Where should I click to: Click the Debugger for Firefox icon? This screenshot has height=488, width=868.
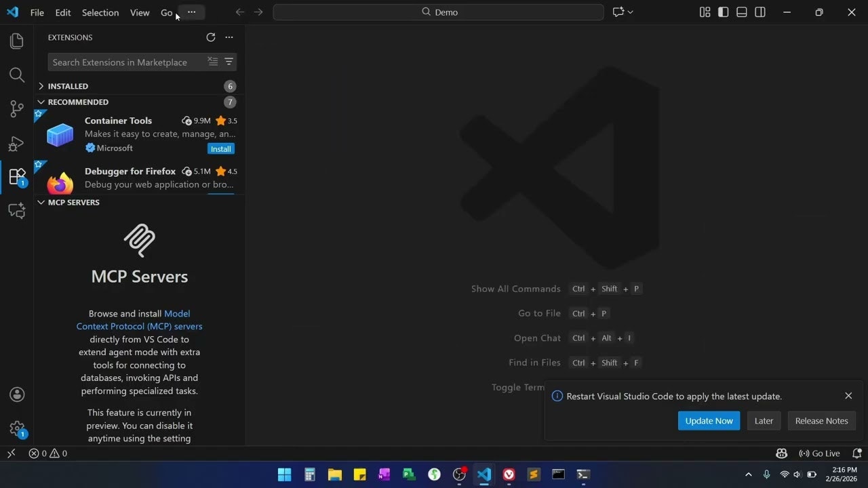[x=60, y=183]
